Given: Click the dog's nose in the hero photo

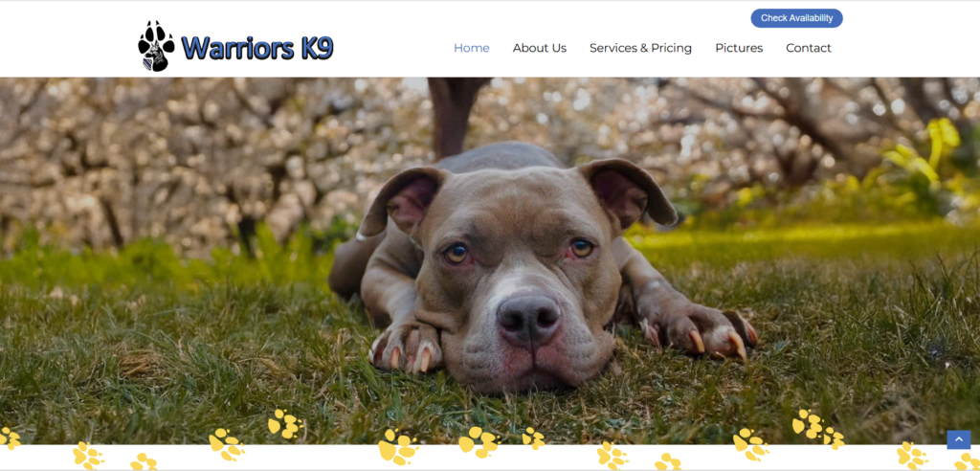Looking at the screenshot, I should tap(528, 317).
